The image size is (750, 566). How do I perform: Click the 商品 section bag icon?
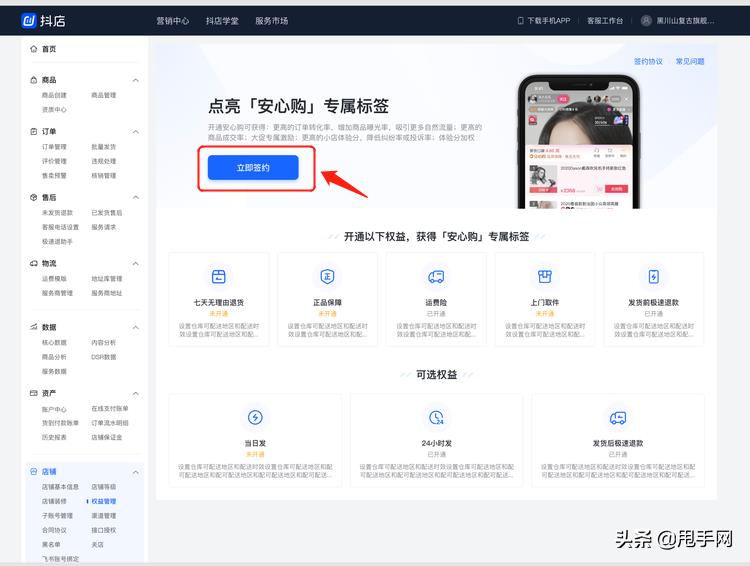(x=33, y=80)
